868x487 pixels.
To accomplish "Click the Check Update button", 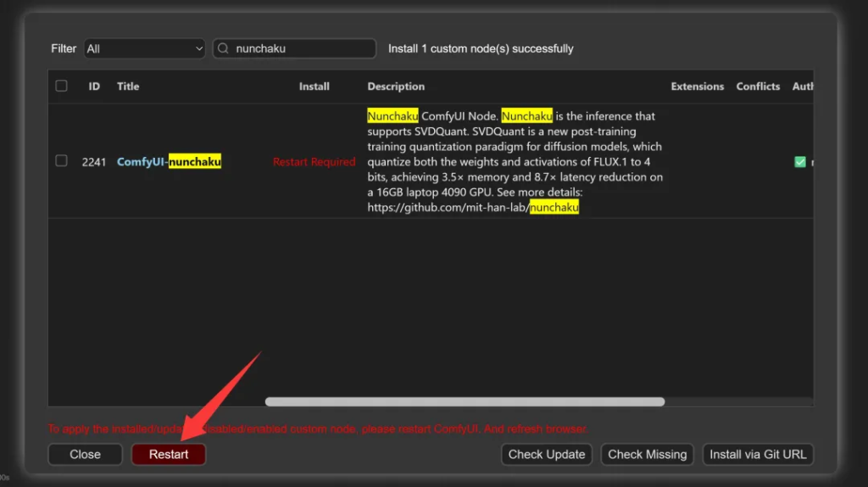I will tap(547, 454).
